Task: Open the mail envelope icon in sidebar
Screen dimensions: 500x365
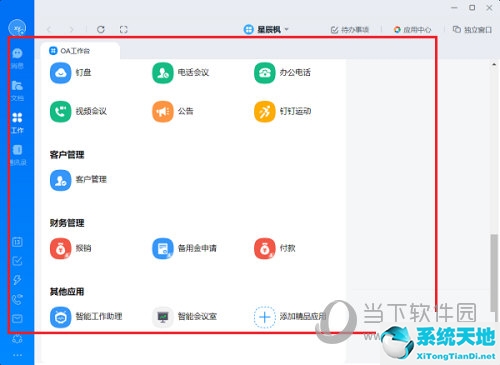Action: point(17,319)
